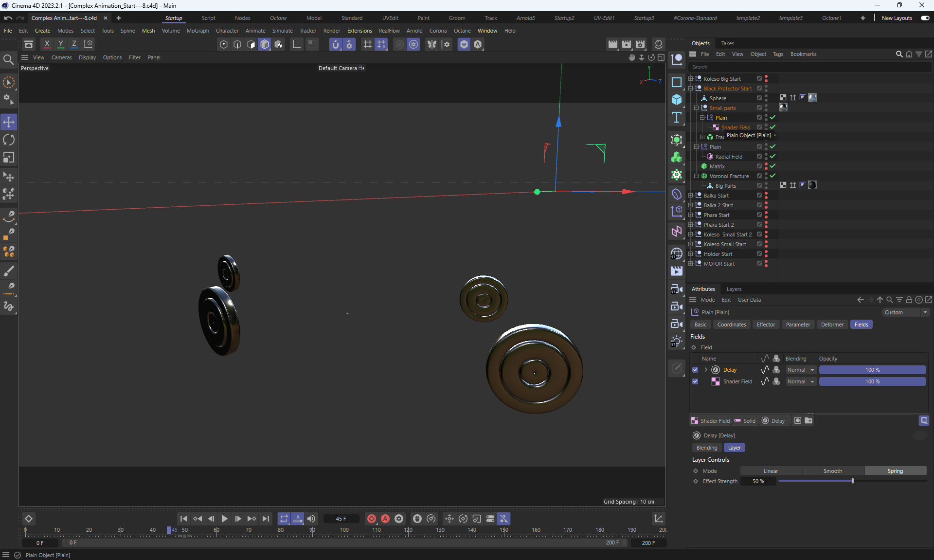Image resolution: width=934 pixels, height=560 pixels.
Task: Expand the Koleso Big Start object
Action: (x=690, y=79)
